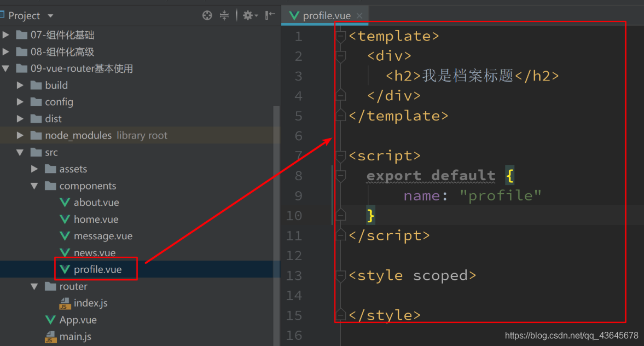The height and width of the screenshot is (346, 644).
Task: Click the config folder icon
Action: [x=36, y=102]
